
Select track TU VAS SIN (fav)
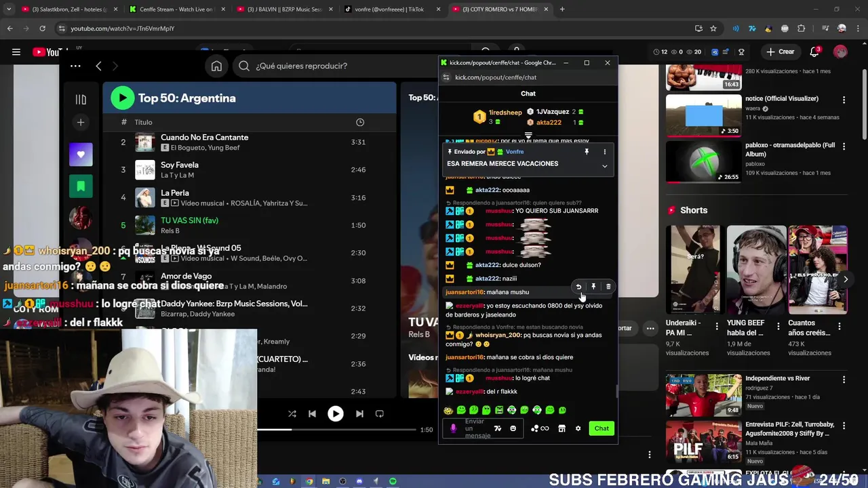pos(189,220)
